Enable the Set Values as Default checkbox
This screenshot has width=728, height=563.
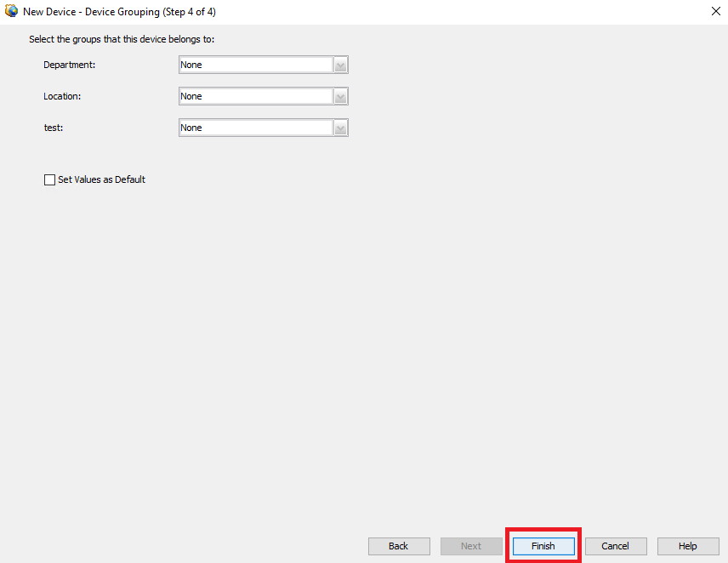(x=49, y=179)
